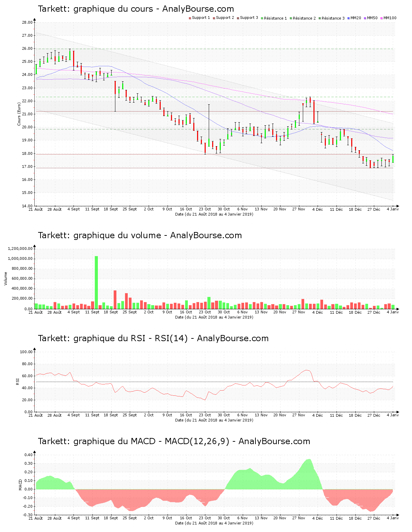Click the tall red volume bar near 18 Sept
Viewport: 412px width, 532px height.
pos(115,299)
